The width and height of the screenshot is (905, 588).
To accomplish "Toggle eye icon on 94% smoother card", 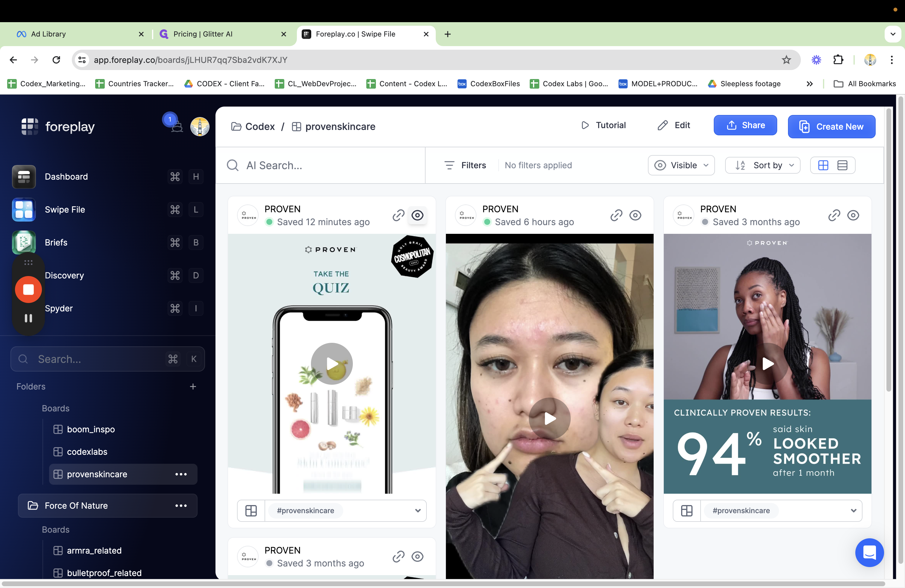I will pyautogui.click(x=853, y=215).
